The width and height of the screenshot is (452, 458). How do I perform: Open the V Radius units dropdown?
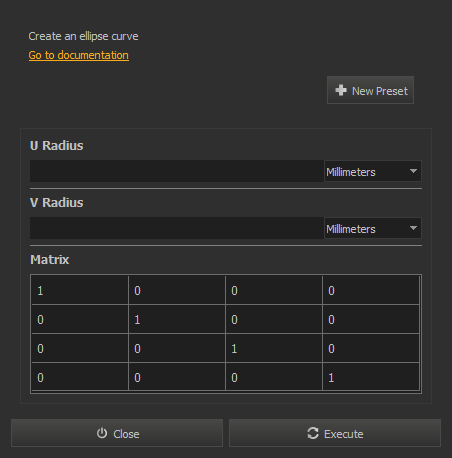coord(373,228)
